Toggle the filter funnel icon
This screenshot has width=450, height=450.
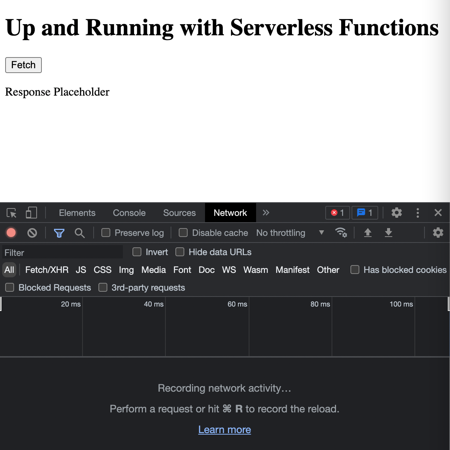tap(59, 233)
